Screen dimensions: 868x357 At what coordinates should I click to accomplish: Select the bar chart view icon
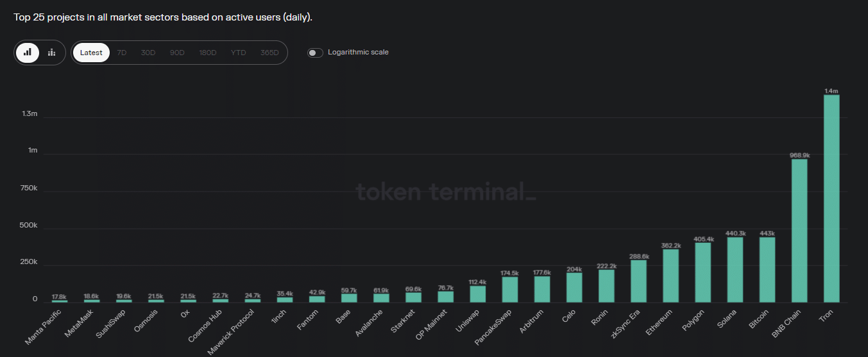(28, 53)
